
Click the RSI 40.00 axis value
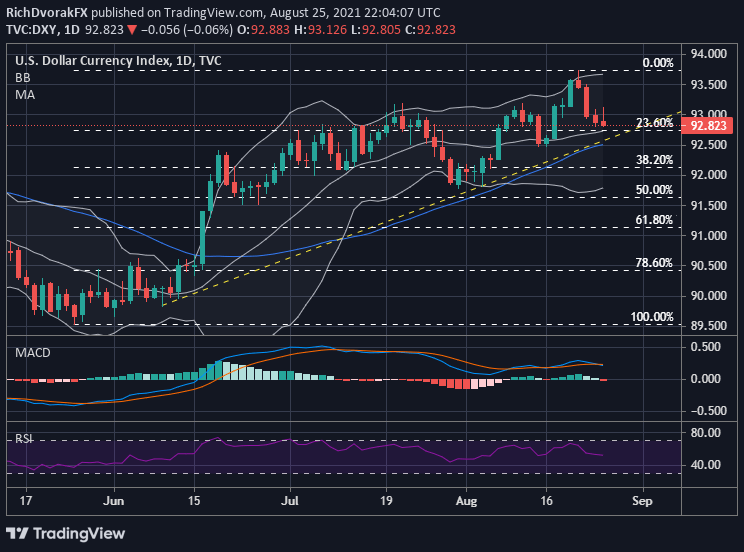pyautogui.click(x=705, y=465)
